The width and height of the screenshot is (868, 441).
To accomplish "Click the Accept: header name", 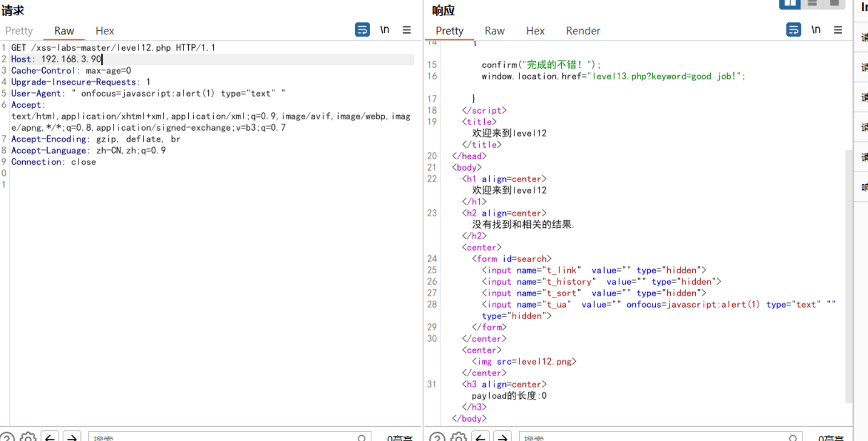I will (x=28, y=105).
